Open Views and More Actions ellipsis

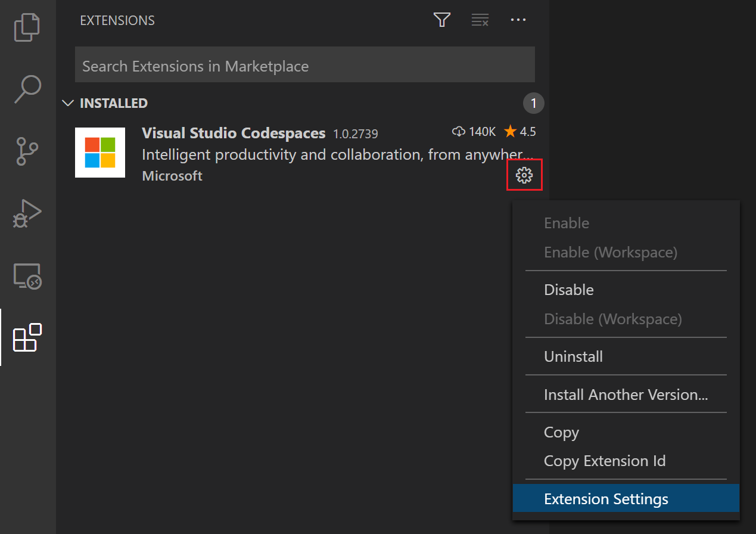pos(518,20)
